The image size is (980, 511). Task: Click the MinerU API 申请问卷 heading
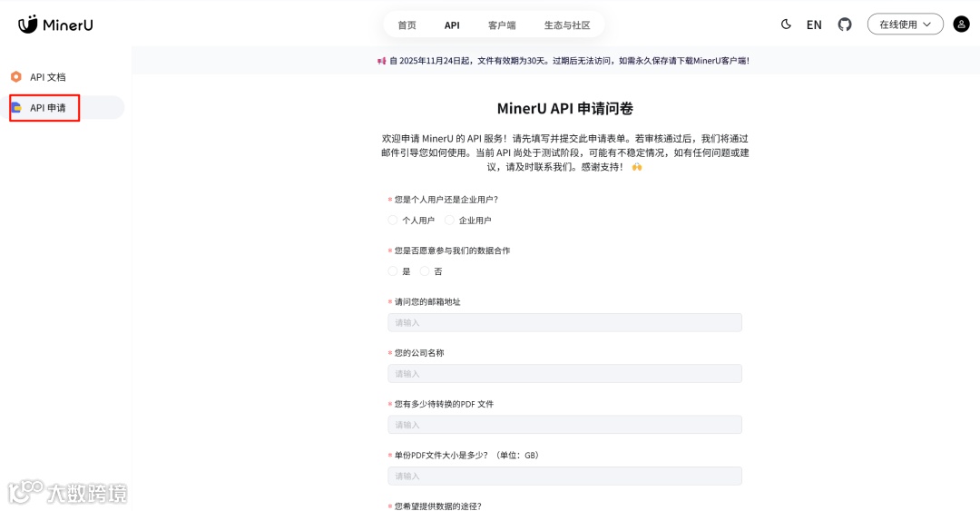tap(565, 108)
